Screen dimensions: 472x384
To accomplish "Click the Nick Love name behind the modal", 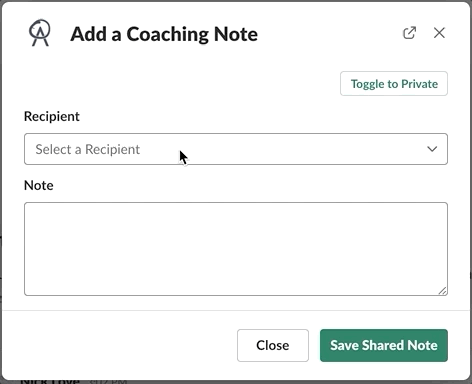I will [x=50, y=381].
